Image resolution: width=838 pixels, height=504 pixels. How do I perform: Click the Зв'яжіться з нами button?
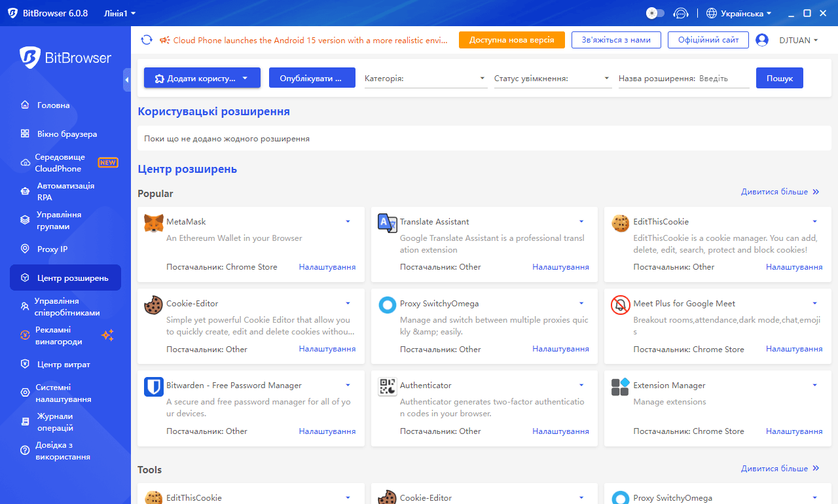tap(616, 40)
